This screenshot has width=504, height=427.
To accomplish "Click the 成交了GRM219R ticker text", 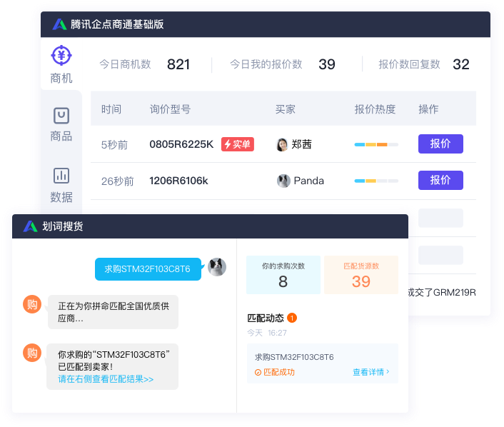I will [443, 293].
